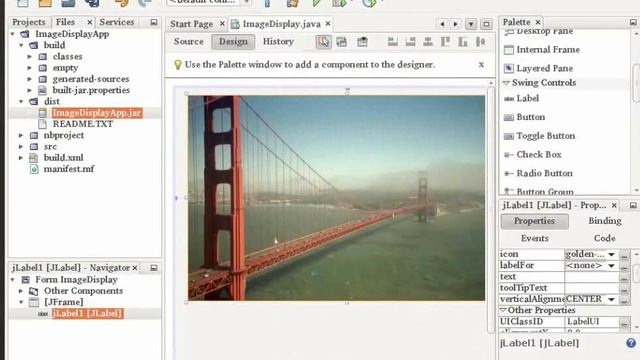Image resolution: width=640 pixels, height=360 pixels.
Task: Expand the nbproject folder
Action: (21, 135)
